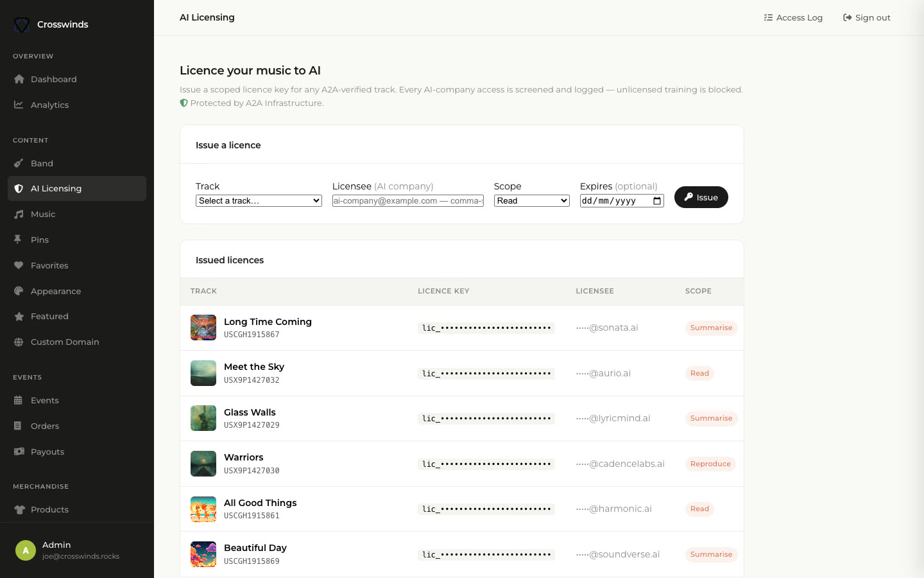
Task: Click the Analytics chart icon in sidebar
Action: tap(19, 105)
